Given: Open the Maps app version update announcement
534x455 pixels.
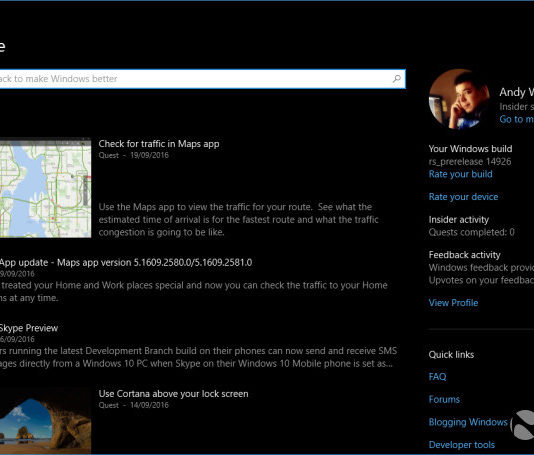Looking at the screenshot, I should (x=126, y=263).
